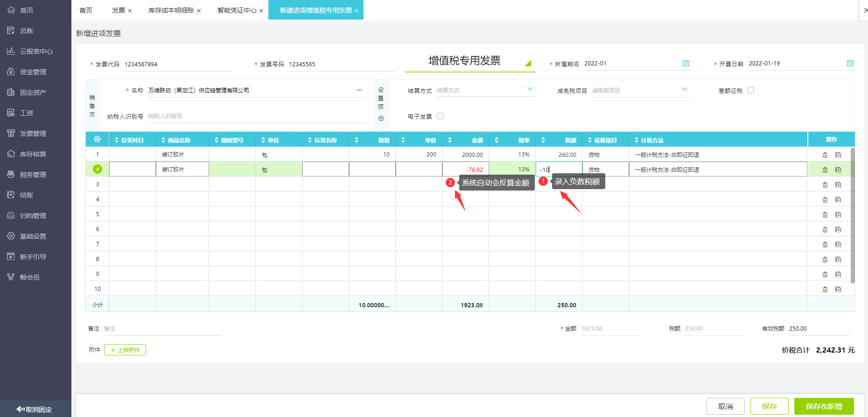Open 发票管理 in the sidebar
The height and width of the screenshot is (417, 868).
point(33,134)
